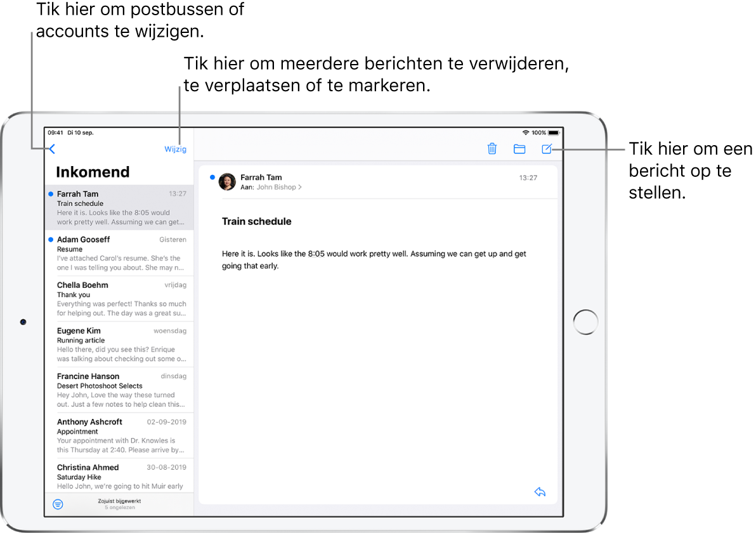This screenshot has width=756, height=533.
Task: Open Francine Hanson Desert Photoshoot email
Action: [120, 390]
